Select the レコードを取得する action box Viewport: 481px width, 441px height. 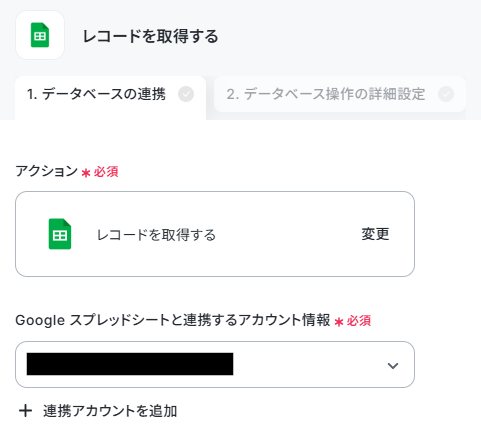coord(215,234)
